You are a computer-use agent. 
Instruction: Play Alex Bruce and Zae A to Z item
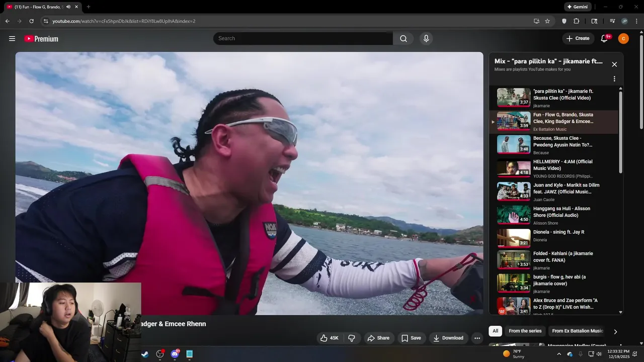pyautogui.click(x=553, y=306)
